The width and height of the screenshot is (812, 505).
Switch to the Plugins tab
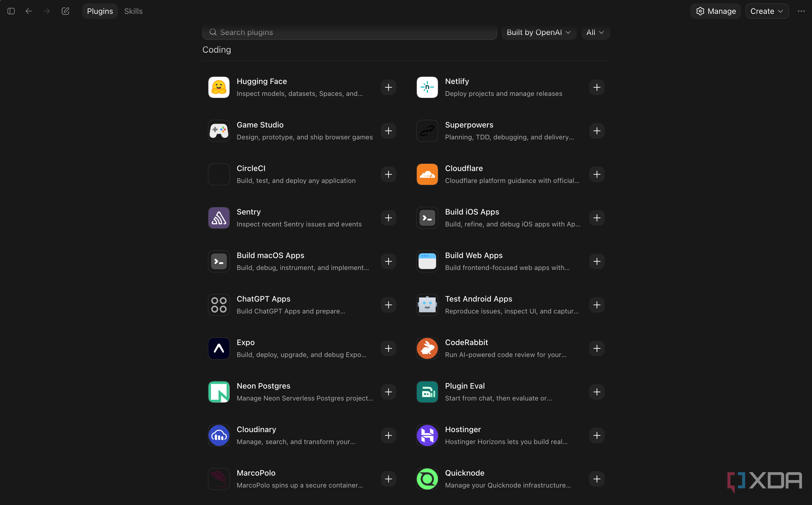[100, 11]
